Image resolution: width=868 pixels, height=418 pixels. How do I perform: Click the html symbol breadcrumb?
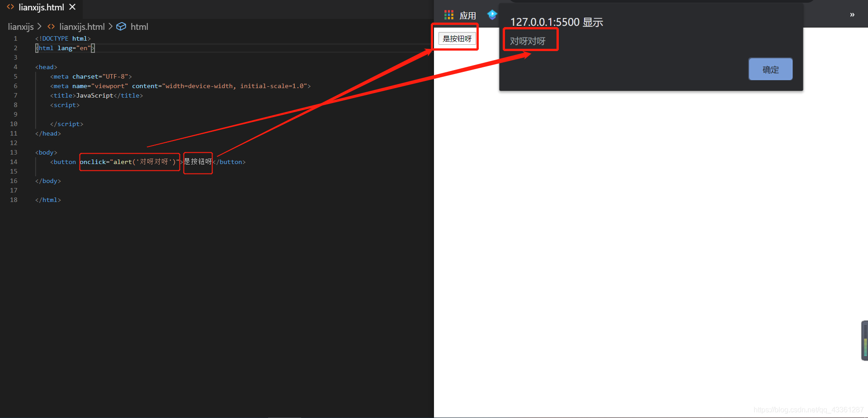[139, 27]
